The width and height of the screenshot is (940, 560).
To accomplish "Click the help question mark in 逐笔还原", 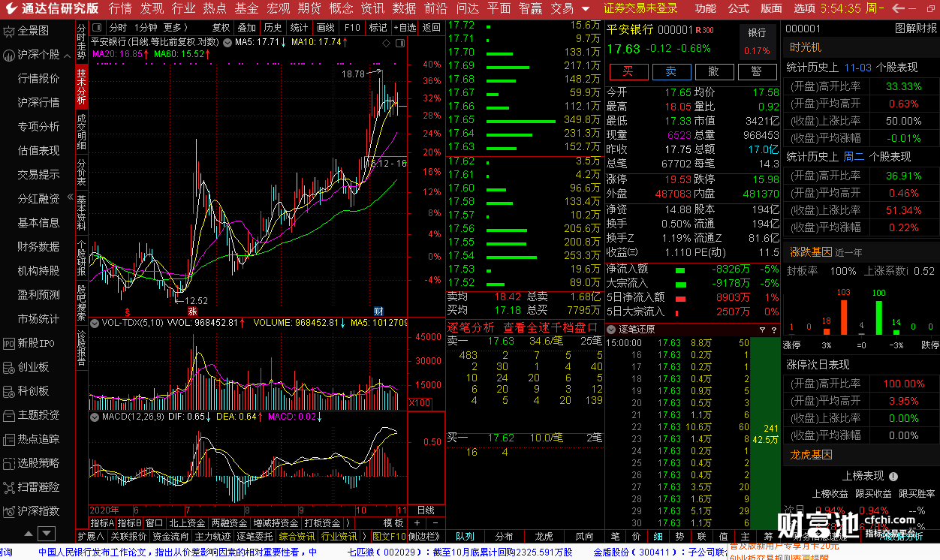I will coord(773,330).
